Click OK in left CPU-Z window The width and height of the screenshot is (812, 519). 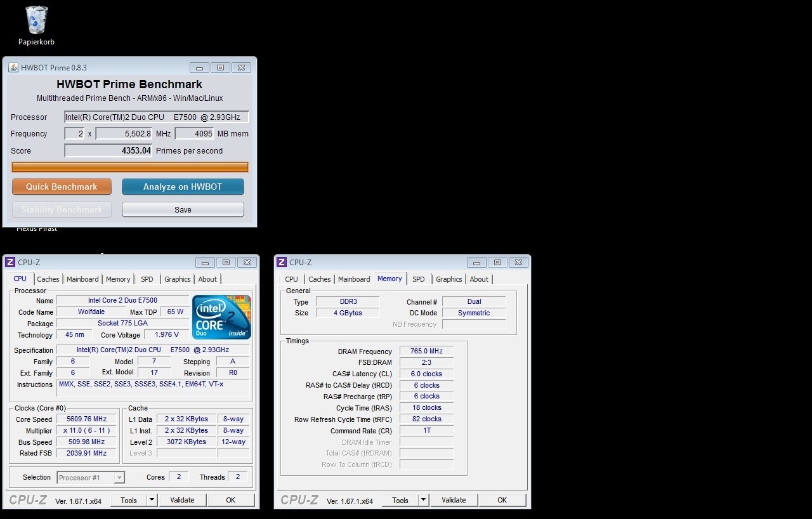tap(231, 500)
